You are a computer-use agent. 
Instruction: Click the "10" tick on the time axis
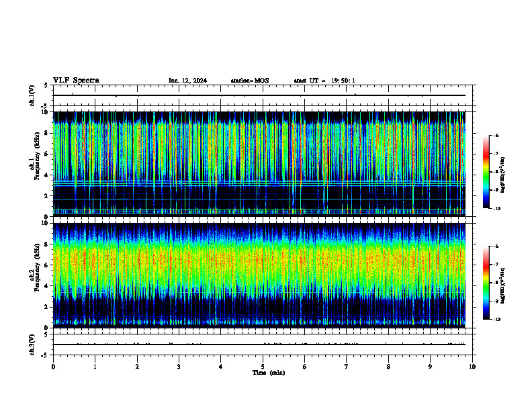coord(472,367)
